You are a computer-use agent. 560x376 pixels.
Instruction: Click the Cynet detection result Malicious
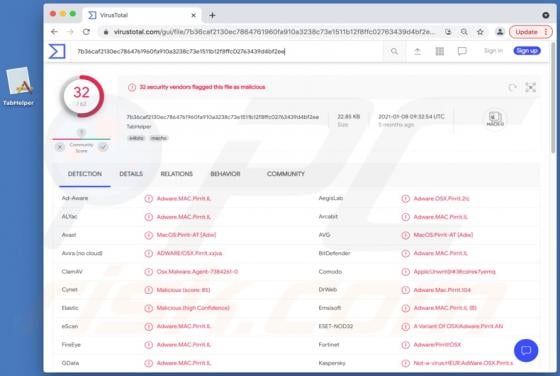[x=183, y=290]
